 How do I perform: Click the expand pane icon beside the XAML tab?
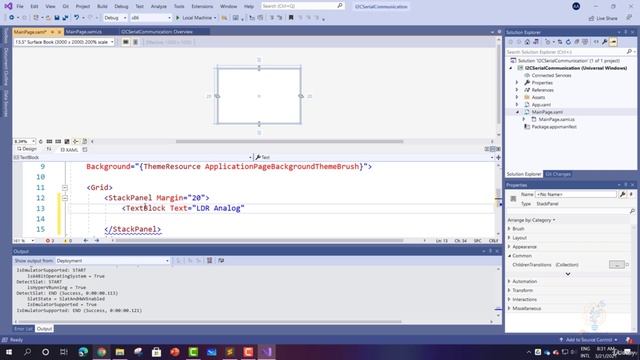click(x=85, y=150)
